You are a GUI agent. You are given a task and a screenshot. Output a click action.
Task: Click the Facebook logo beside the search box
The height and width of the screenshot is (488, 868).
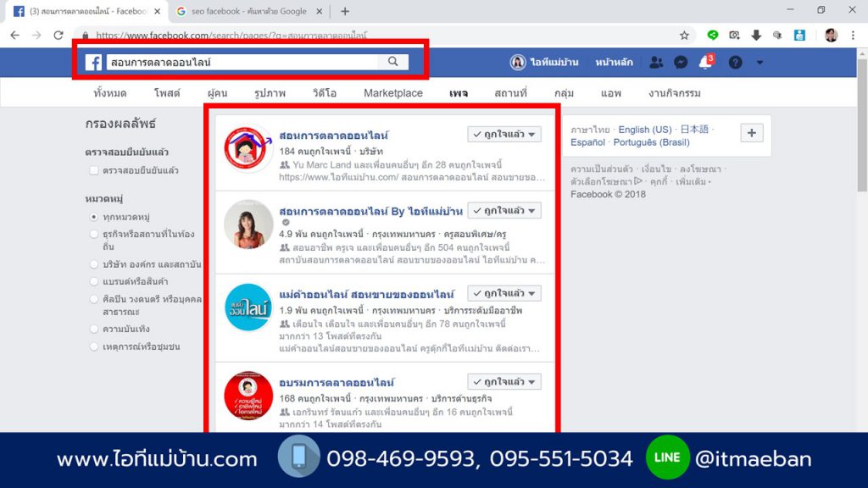click(x=93, y=61)
